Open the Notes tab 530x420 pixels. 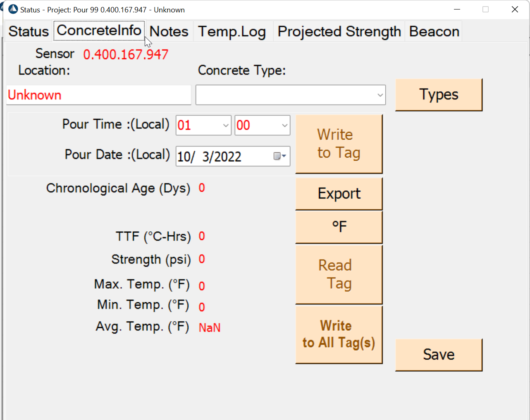click(169, 31)
